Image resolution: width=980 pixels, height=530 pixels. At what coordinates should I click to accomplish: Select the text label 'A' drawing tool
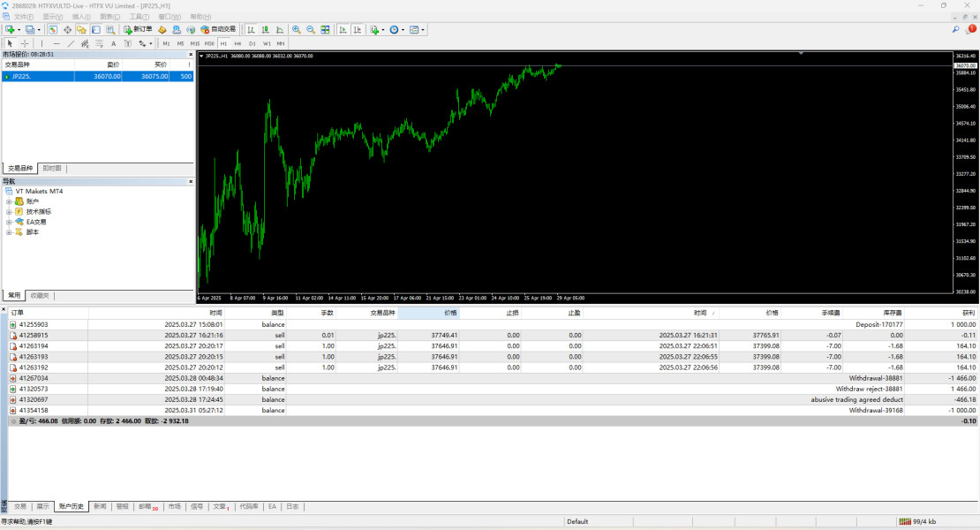click(x=113, y=43)
